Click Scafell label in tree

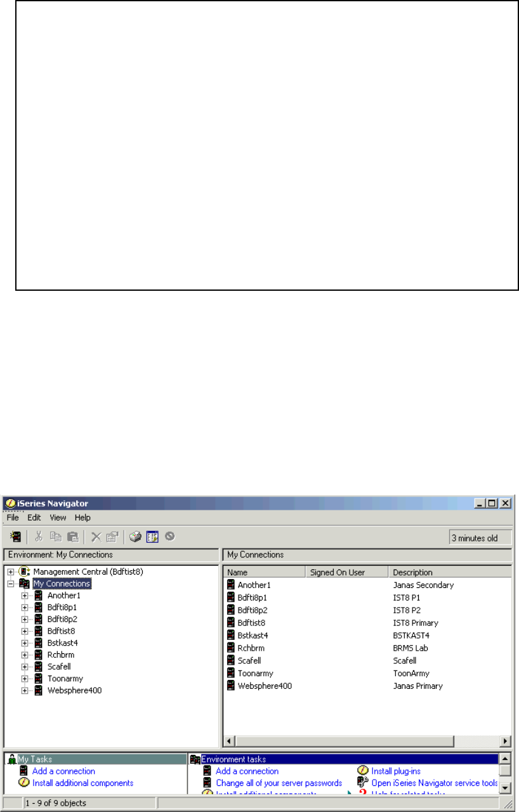[x=60, y=667]
